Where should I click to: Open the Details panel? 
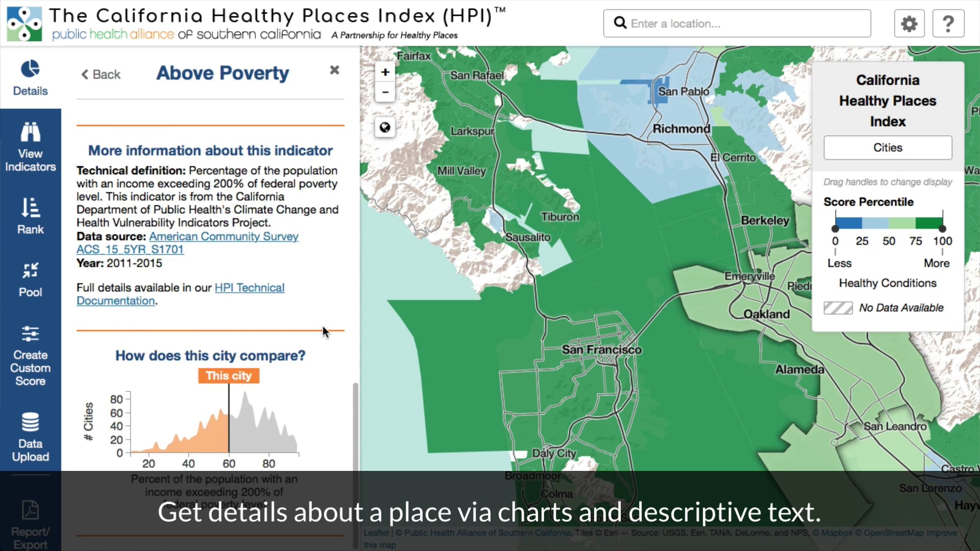[30, 77]
